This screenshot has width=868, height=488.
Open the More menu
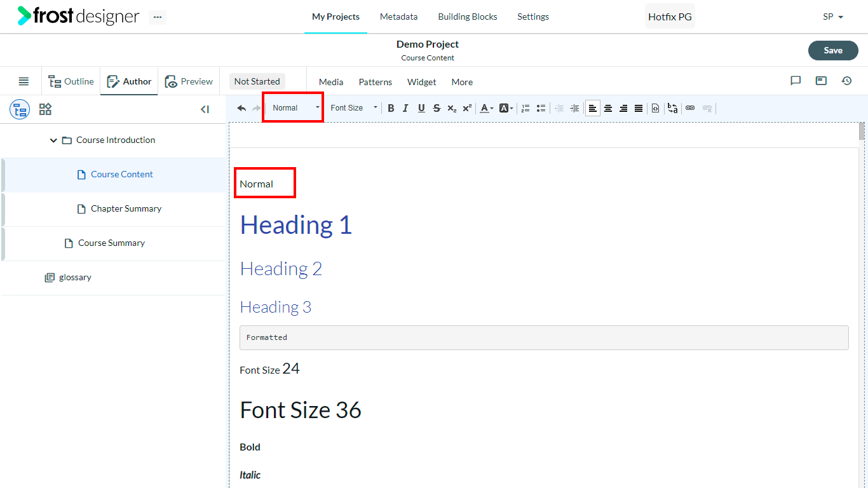[x=462, y=82]
